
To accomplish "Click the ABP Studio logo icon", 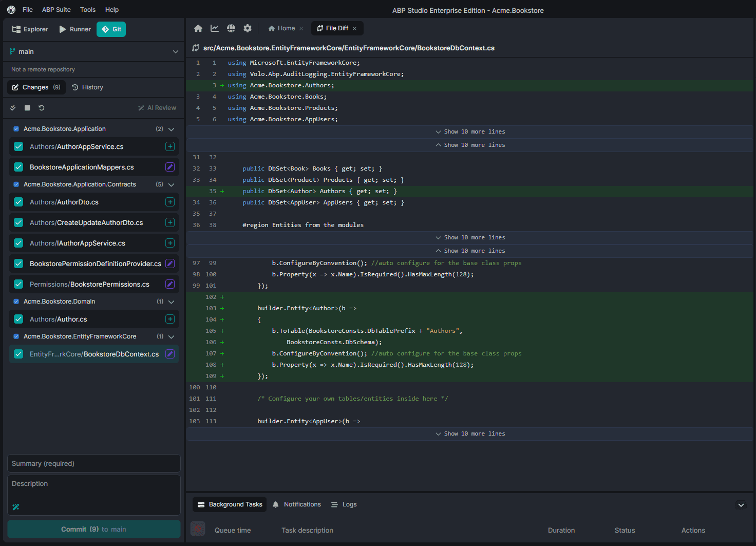I will (x=11, y=10).
